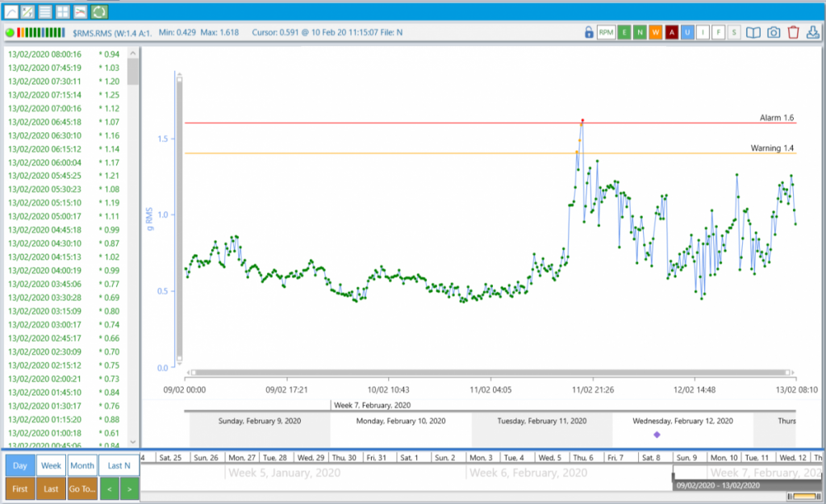Viewport: 826px width, 504px height.
Task: Open the book notes icon
Action: (x=753, y=32)
